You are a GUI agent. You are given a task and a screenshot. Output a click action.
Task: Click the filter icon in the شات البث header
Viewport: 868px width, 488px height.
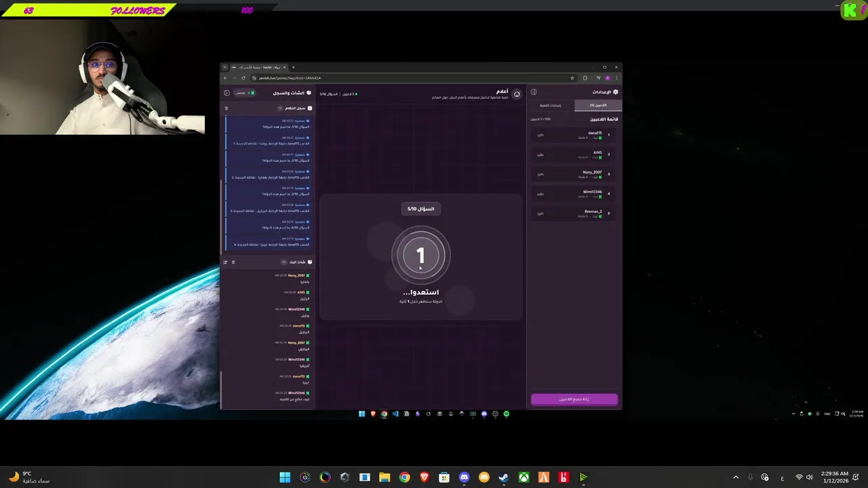pos(226,262)
